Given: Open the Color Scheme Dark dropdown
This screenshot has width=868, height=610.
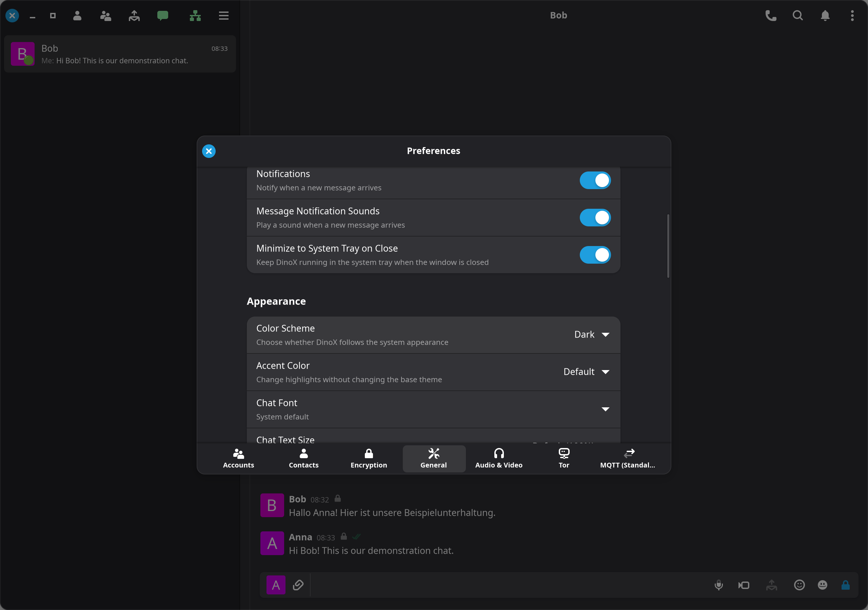Looking at the screenshot, I should point(592,334).
